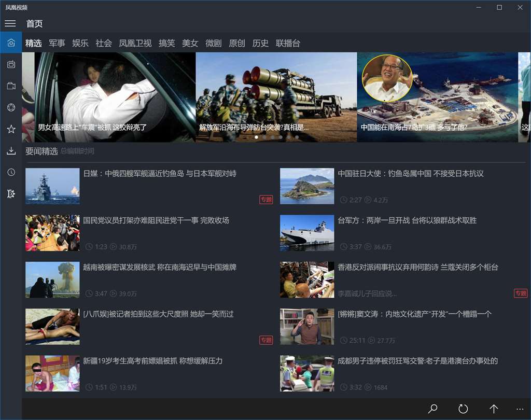Screen dimensions: 531x420
Task: Open headline 日媒：中俄四艘军舰逼近钓鱼岛
Action: pos(160,174)
